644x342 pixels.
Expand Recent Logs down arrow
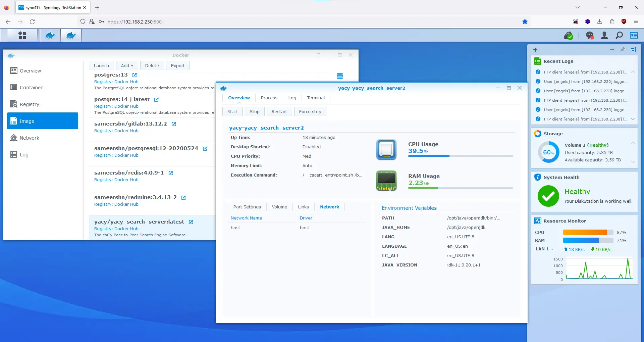pos(633,119)
